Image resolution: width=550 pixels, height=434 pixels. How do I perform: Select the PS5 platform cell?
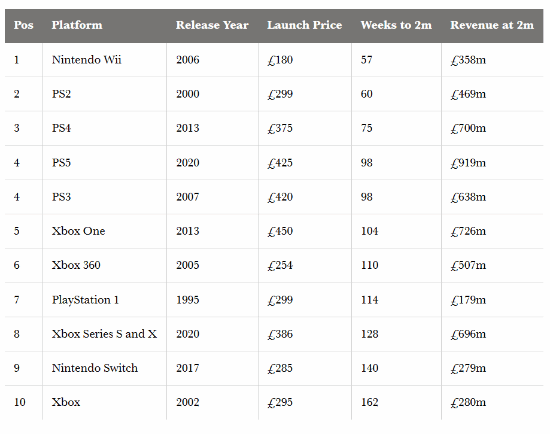(x=61, y=163)
